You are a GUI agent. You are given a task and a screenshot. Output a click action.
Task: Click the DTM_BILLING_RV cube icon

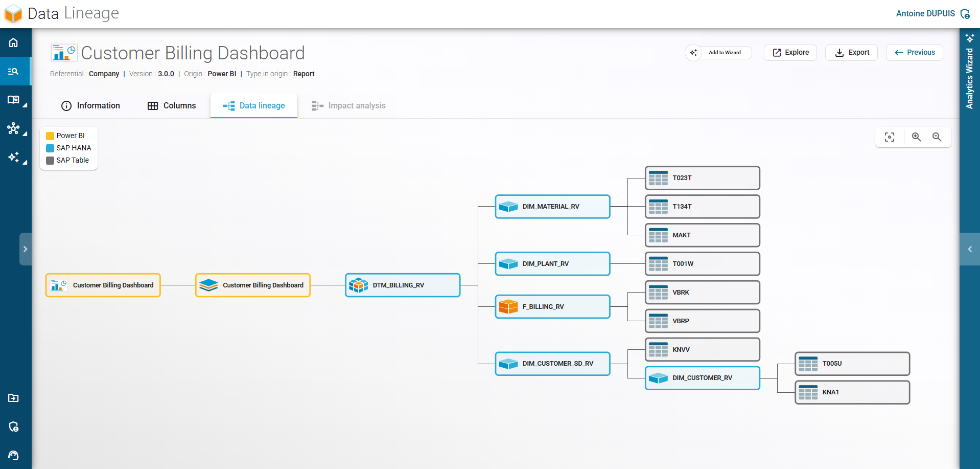(x=358, y=285)
